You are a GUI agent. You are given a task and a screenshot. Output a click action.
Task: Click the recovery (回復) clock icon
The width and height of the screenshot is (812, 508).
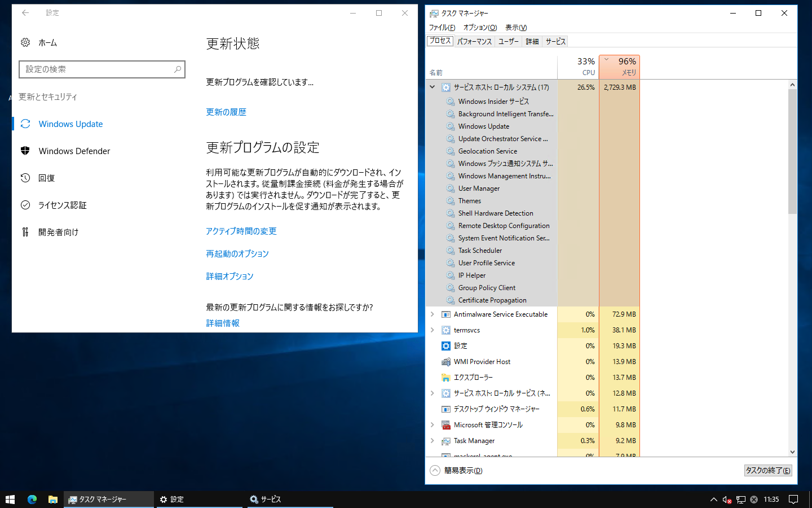click(25, 178)
